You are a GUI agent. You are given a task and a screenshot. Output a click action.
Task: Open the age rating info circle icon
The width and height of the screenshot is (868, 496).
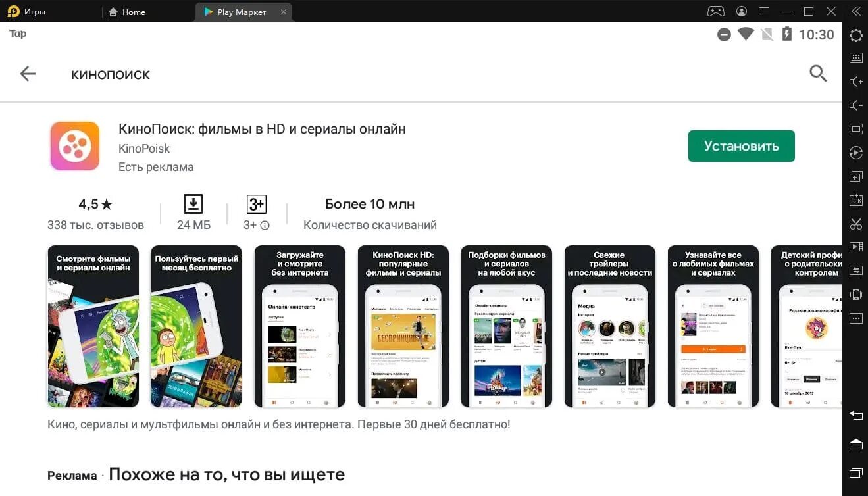pos(265,225)
